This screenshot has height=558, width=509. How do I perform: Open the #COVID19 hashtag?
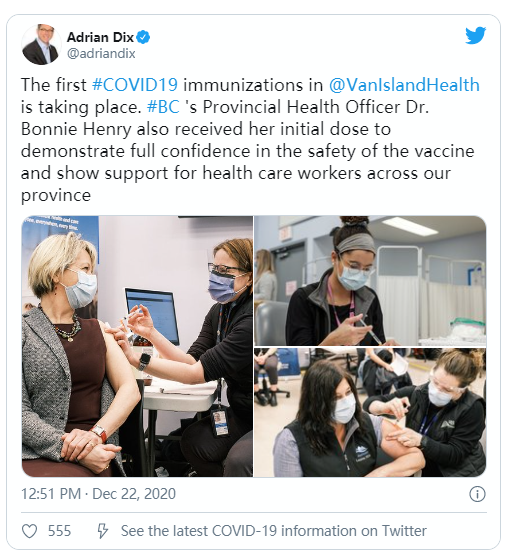click(135, 85)
